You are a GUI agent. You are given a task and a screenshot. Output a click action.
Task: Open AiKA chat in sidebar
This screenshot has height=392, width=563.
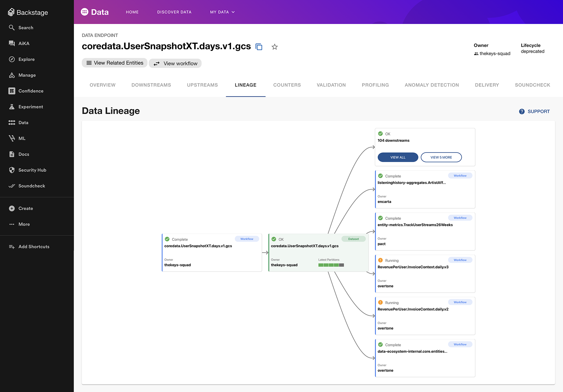pos(24,43)
